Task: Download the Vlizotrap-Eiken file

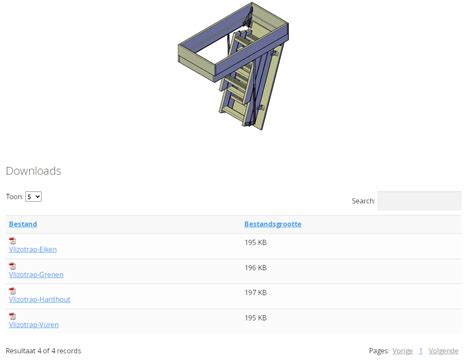Action: 33,249
